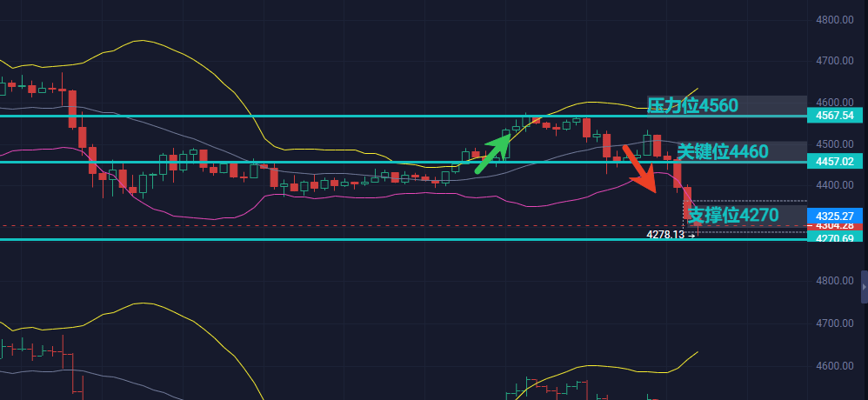Select the 支撑位4270 text label
This screenshot has width=868, height=400.
click(x=733, y=215)
